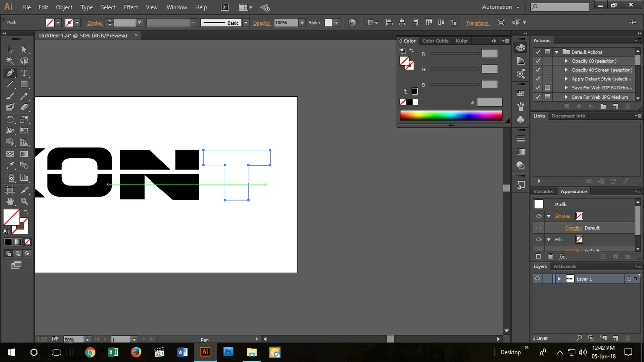Select the Free Transform tool

(x=24, y=131)
